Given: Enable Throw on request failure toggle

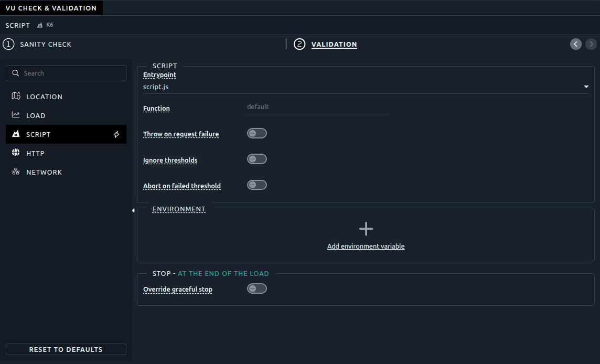Looking at the screenshot, I should point(257,134).
